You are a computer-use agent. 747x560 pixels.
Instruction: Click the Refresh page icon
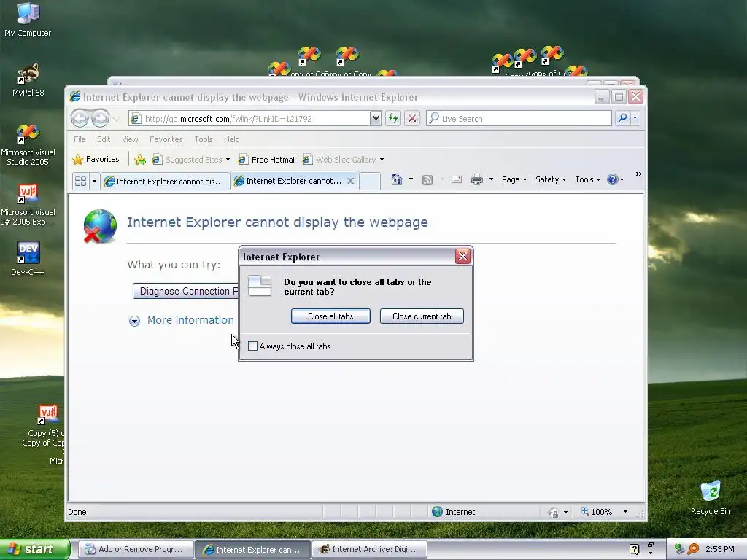point(393,118)
